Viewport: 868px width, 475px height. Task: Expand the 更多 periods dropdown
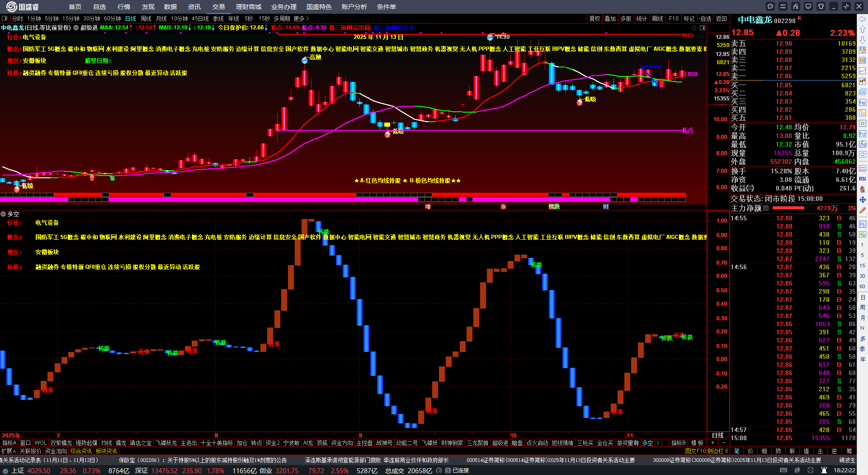[x=301, y=19]
